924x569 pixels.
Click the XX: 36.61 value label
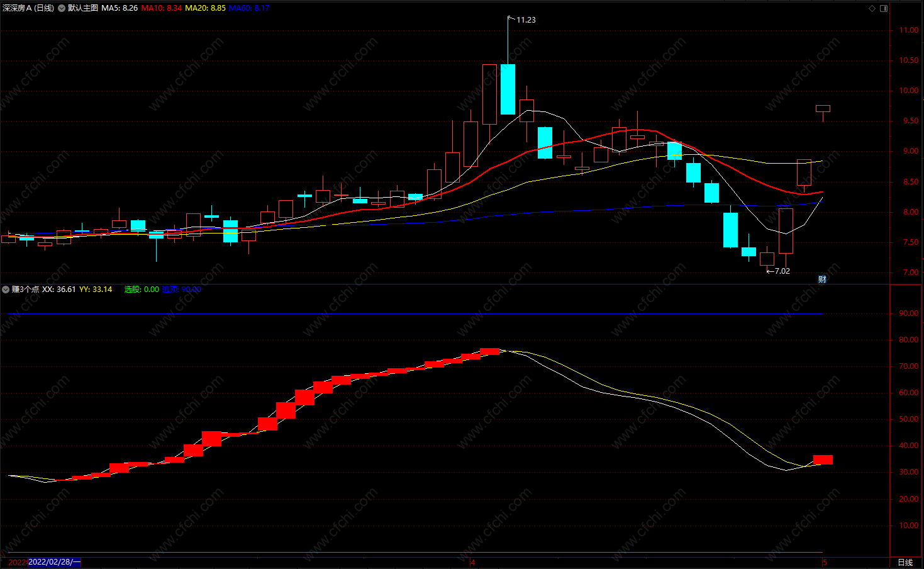[59, 290]
